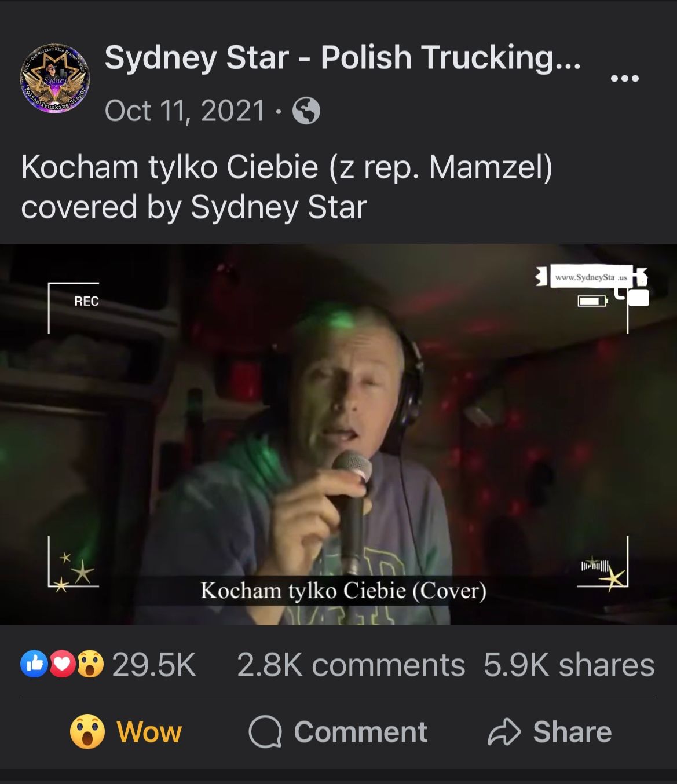Tap the post caption Kocham tylko Ciebie

287,187
